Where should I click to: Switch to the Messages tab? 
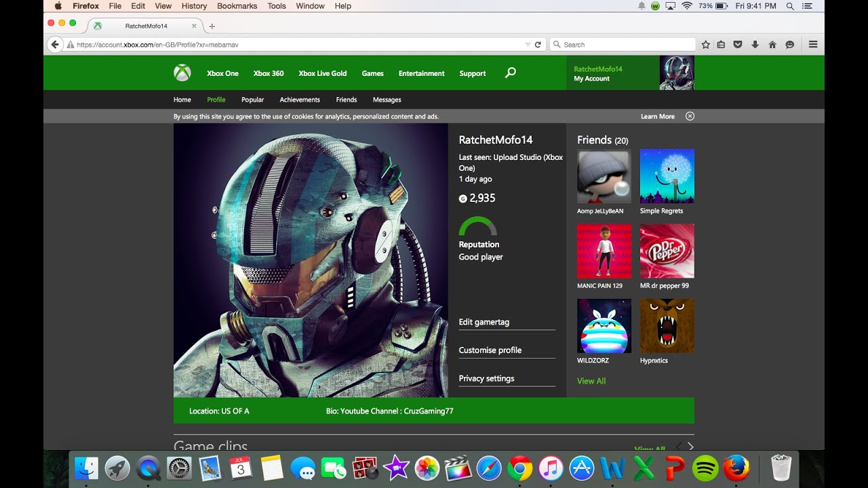click(387, 100)
